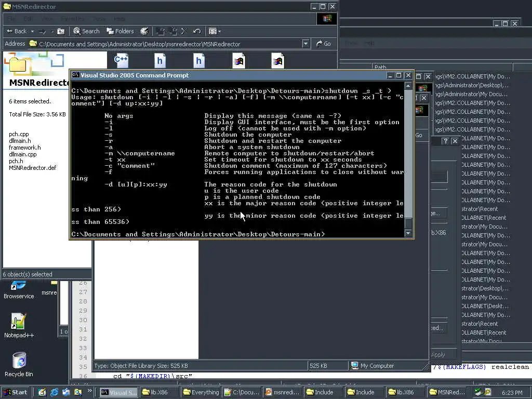Select row 'ngs\Administrator\Desktop\...'
This screenshot has width=532, height=399.
[472, 85]
